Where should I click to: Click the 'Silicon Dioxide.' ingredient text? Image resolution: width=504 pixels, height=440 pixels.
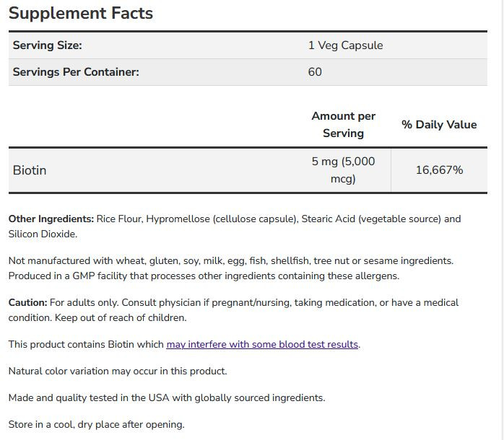(x=43, y=234)
